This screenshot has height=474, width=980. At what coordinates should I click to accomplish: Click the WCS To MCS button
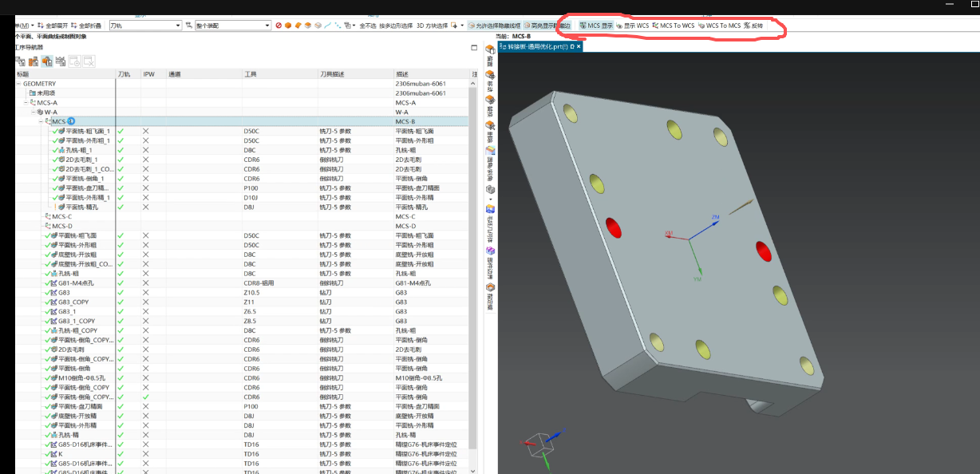tap(720, 26)
